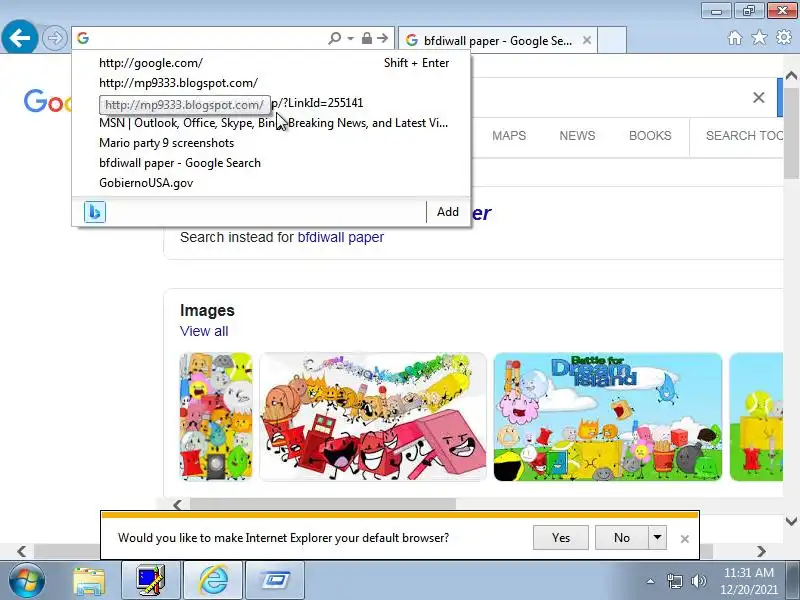The width and height of the screenshot is (800, 600).
Task: Click Yes to make IE default browser
Action: [561, 538]
